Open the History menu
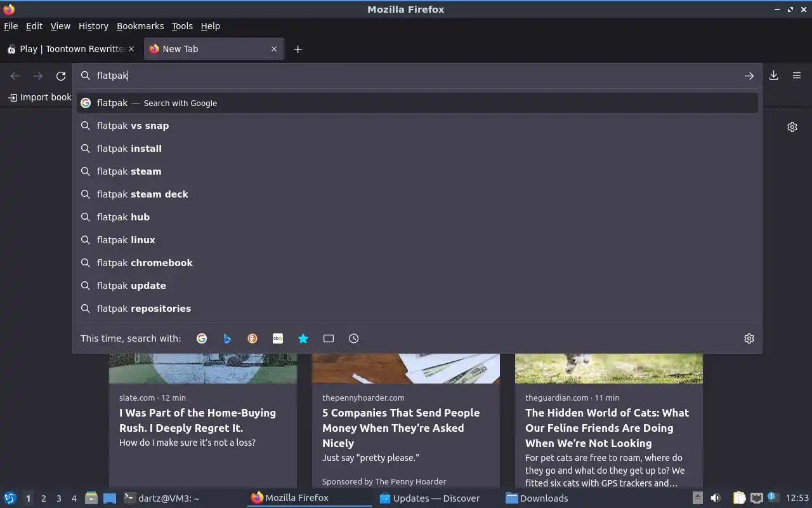This screenshot has height=508, width=812. [x=93, y=26]
